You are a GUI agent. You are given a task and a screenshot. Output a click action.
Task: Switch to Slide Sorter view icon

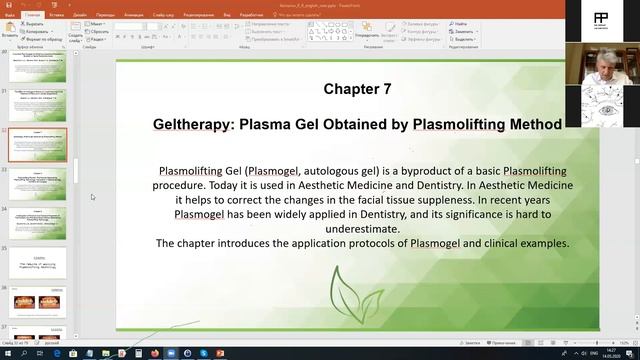541,343
